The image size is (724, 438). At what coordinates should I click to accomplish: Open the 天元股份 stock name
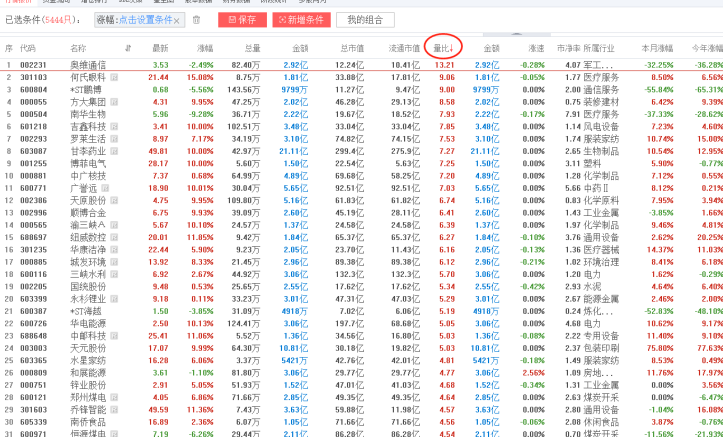(x=88, y=348)
